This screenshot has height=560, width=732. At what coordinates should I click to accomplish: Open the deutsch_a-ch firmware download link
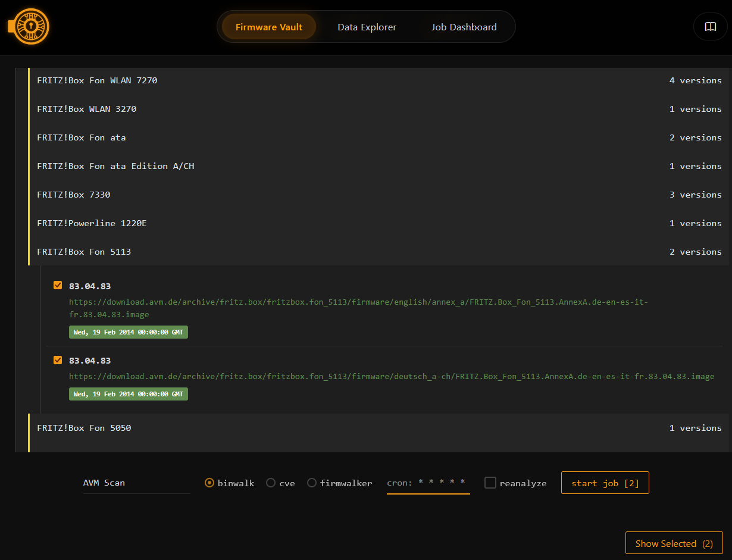[x=392, y=377]
